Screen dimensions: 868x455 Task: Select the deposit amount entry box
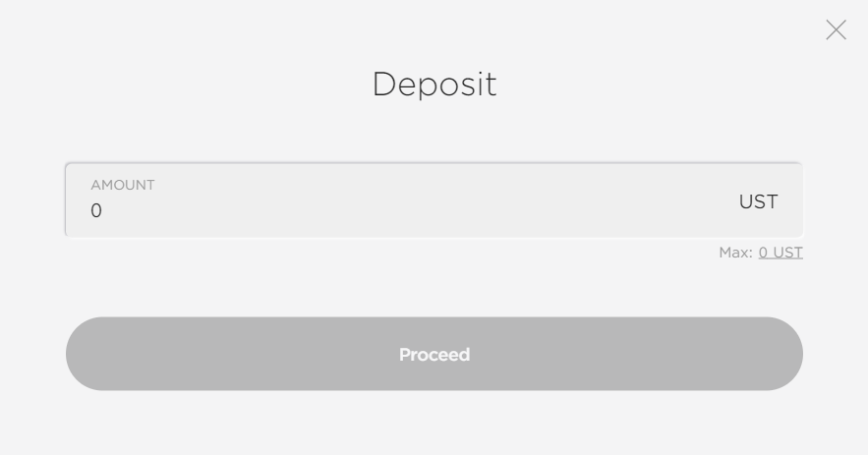(x=434, y=199)
